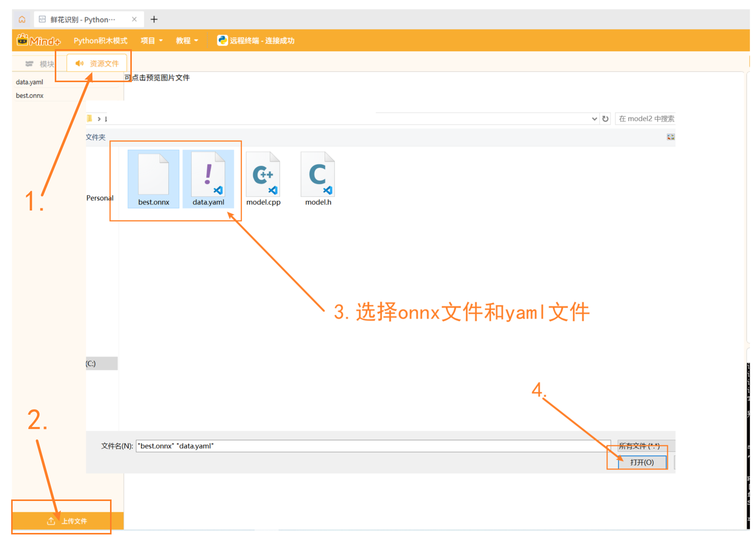The height and width of the screenshot is (538, 756).
Task: Close the 鲜花识别 tab
Action: coord(134,20)
